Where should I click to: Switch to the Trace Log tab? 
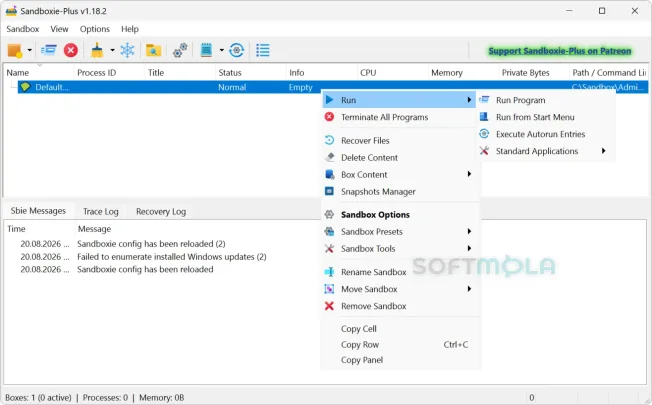[101, 211]
